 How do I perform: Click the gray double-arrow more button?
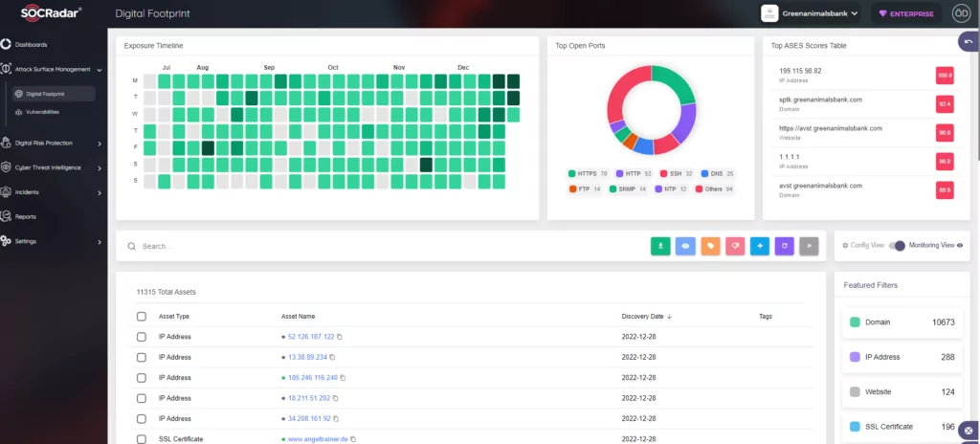[x=809, y=246]
